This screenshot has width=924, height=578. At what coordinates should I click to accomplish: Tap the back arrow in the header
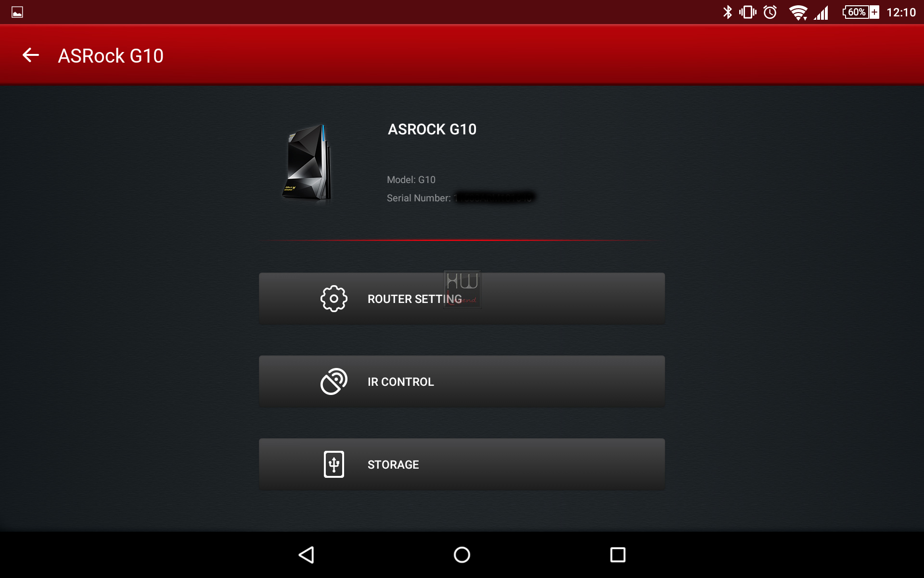[x=31, y=55]
